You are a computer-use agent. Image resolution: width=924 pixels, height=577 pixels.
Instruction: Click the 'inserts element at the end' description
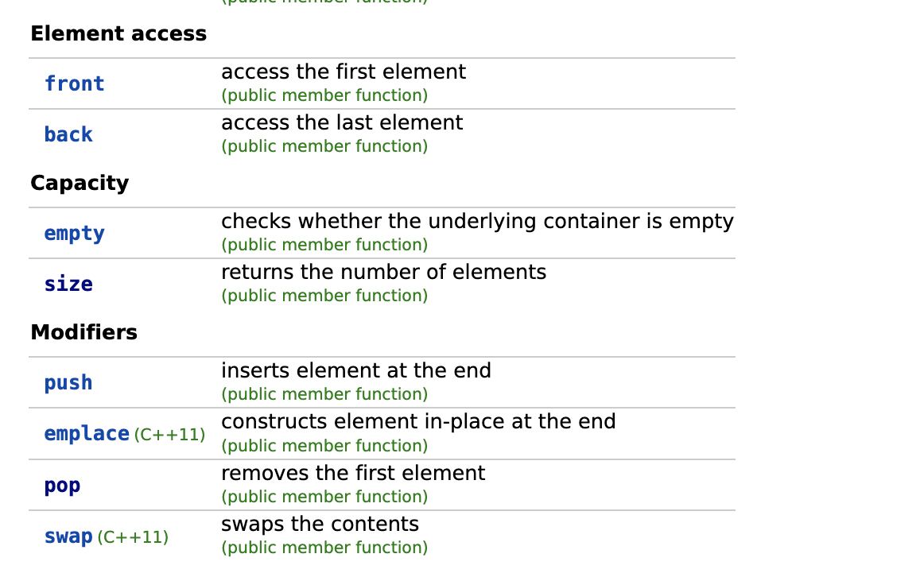[356, 370]
